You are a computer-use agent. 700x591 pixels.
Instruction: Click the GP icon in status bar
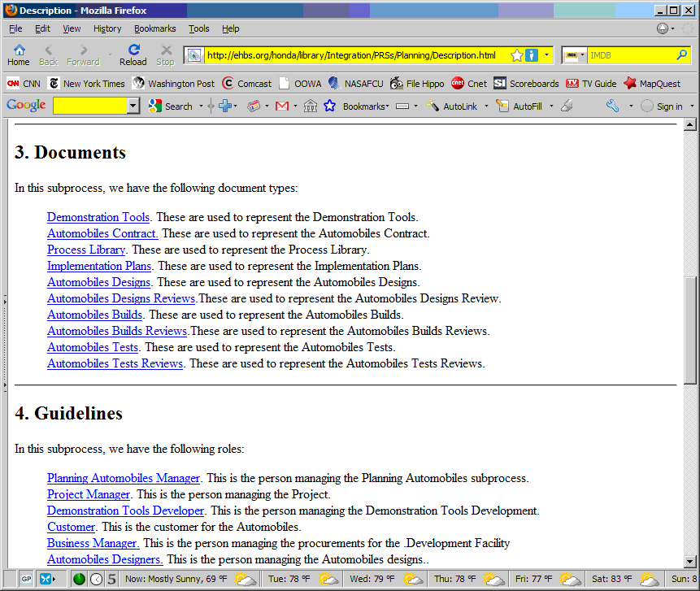pyautogui.click(x=26, y=580)
